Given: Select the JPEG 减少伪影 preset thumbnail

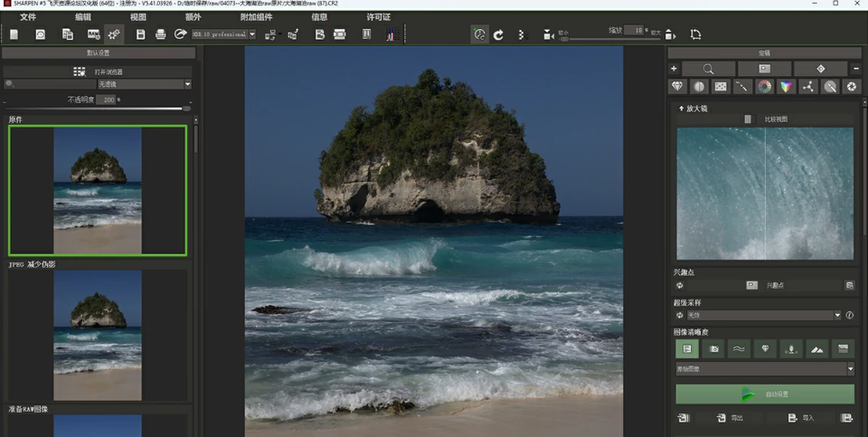Looking at the screenshot, I should (98, 335).
